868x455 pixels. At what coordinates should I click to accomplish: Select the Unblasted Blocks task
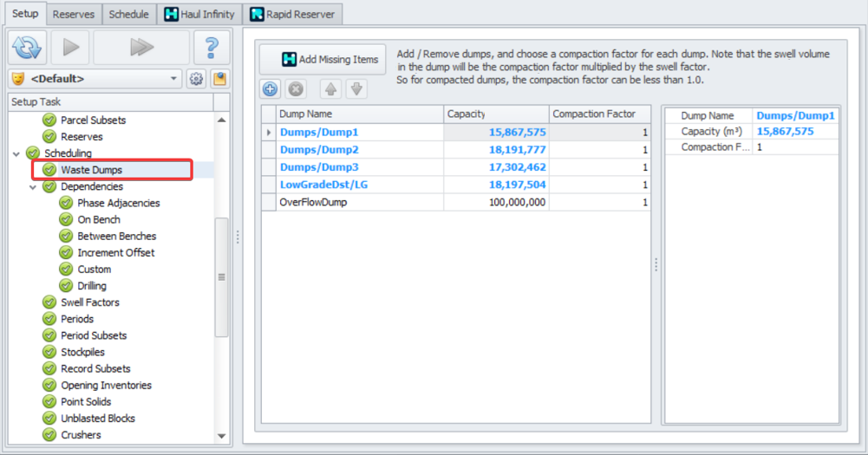[97, 419]
